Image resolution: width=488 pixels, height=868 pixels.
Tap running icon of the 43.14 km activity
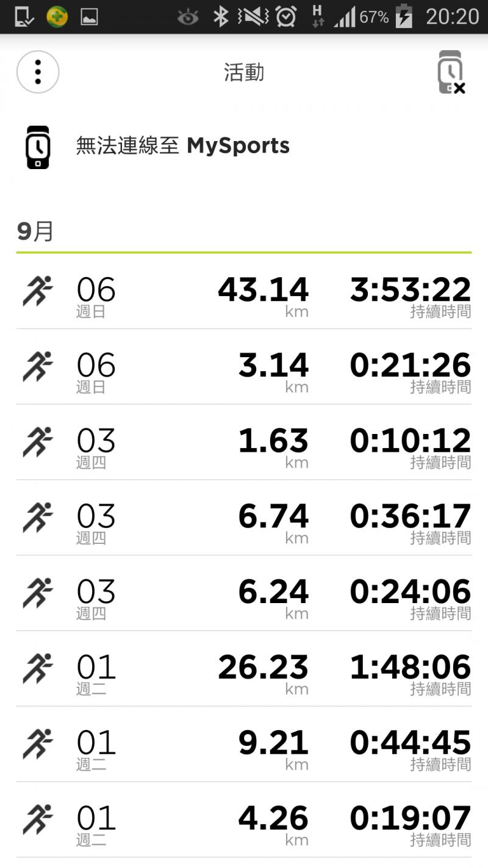pyautogui.click(x=38, y=291)
